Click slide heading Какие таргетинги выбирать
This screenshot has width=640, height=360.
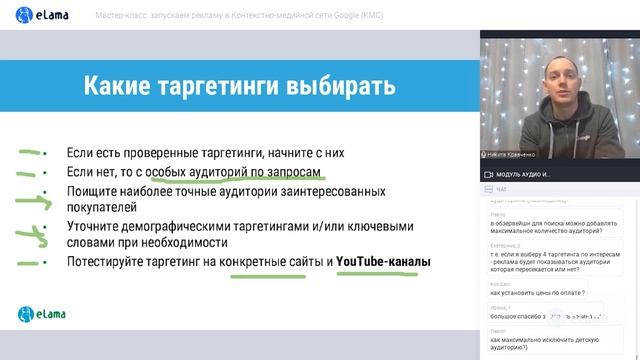coord(240,86)
